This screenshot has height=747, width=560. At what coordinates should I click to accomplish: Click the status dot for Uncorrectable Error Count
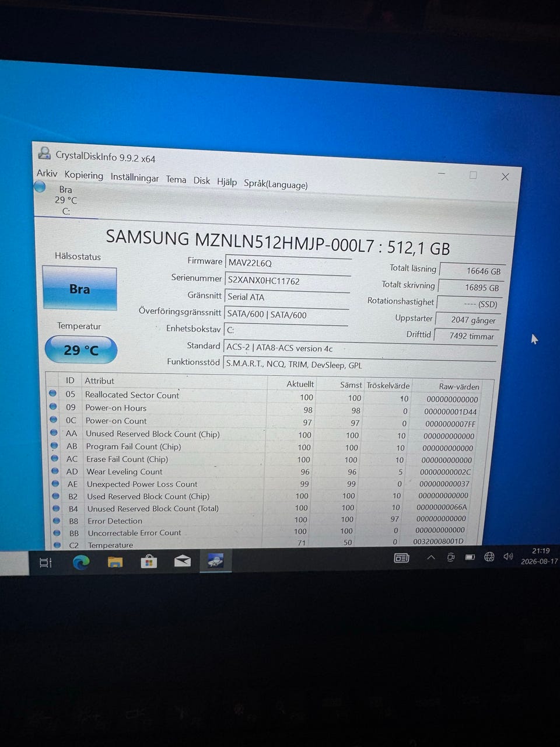pos(57,532)
